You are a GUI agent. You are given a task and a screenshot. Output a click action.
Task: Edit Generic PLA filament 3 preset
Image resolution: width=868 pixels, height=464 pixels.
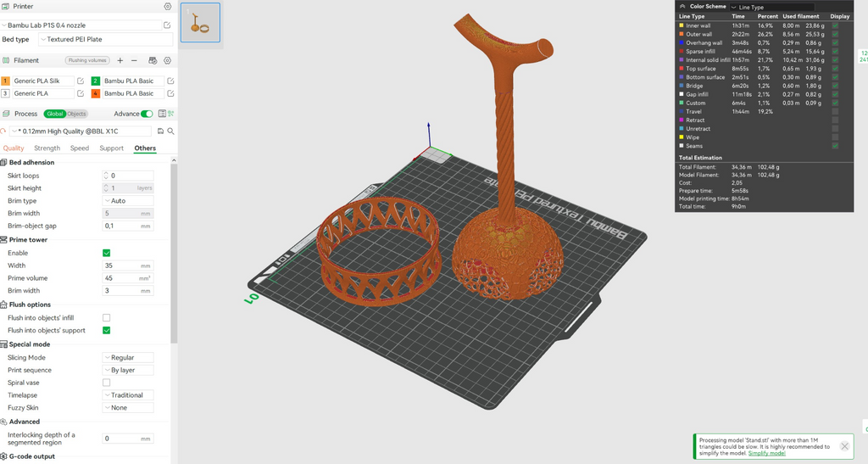81,93
